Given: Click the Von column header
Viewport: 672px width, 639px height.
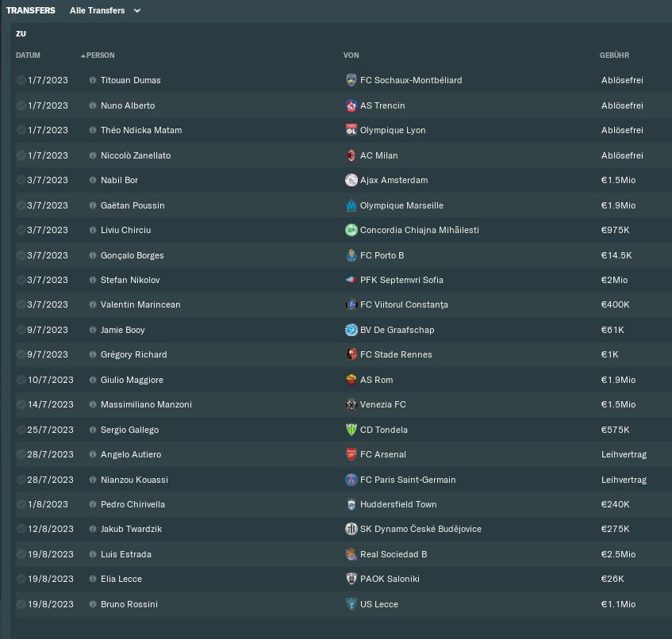Looking at the screenshot, I should tap(351, 55).
